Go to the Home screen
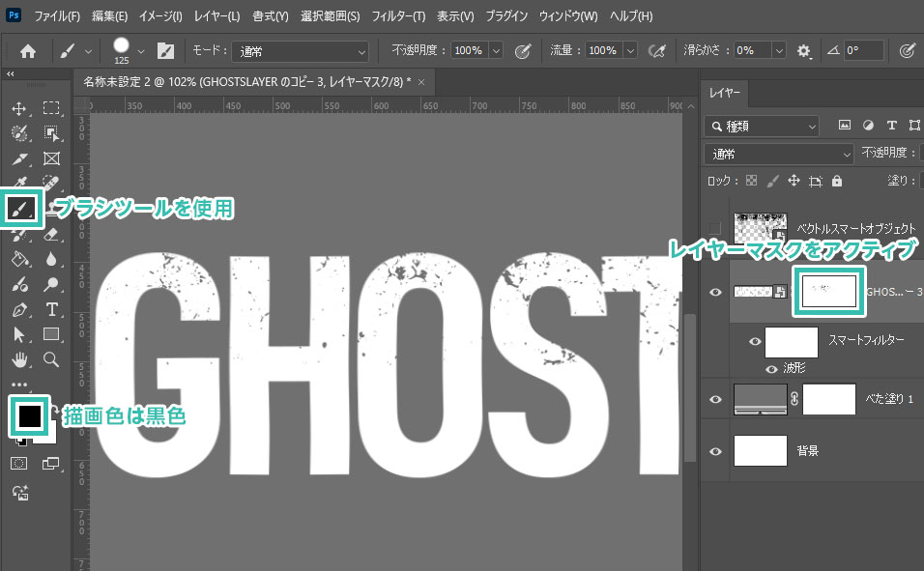This screenshot has width=924, height=571. click(28, 52)
